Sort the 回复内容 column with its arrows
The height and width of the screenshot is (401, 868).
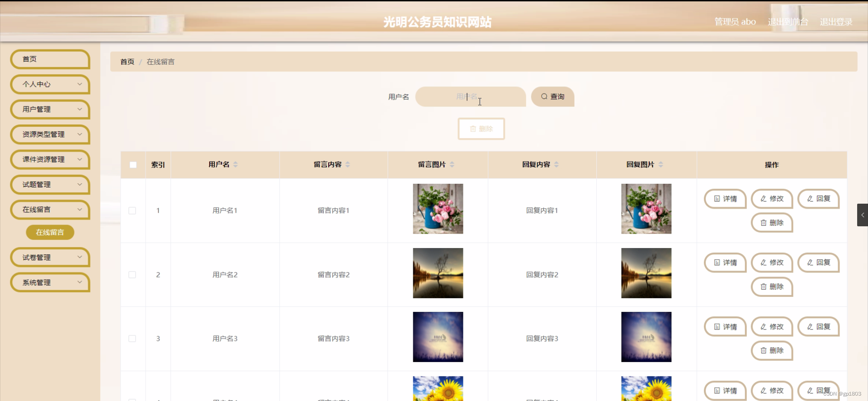coord(557,164)
